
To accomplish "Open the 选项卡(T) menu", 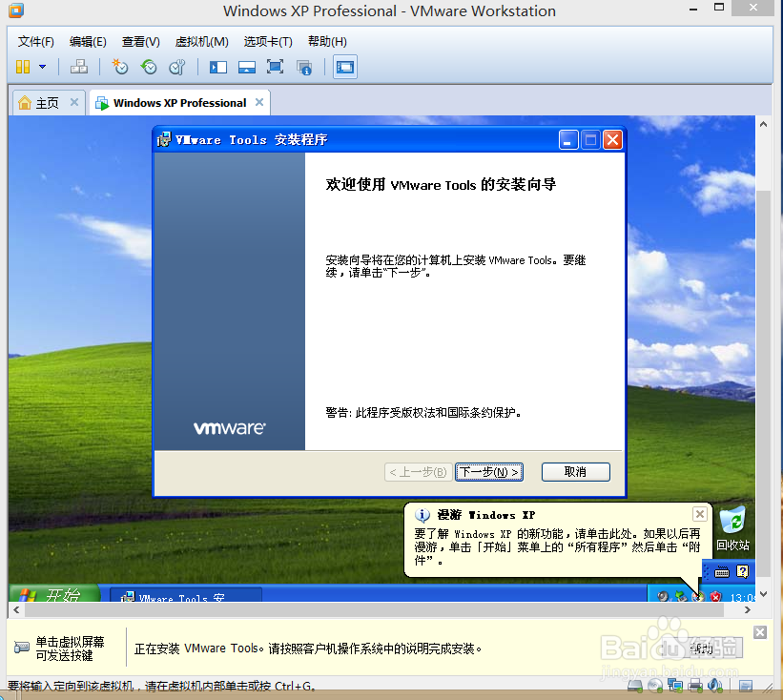I will click(x=268, y=41).
